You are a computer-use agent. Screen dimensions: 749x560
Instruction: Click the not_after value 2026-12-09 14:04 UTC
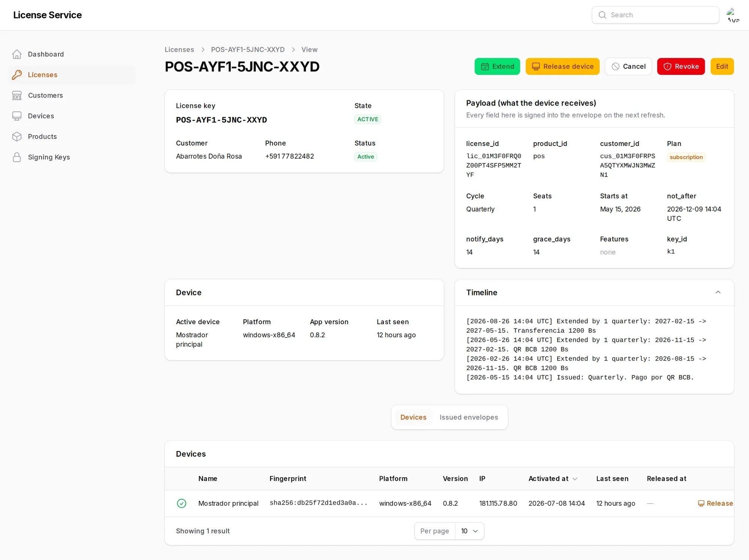(x=694, y=214)
